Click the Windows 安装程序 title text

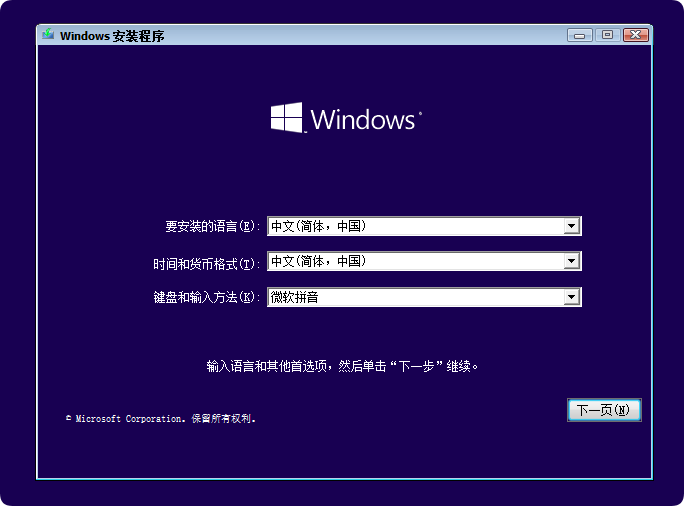click(x=112, y=36)
